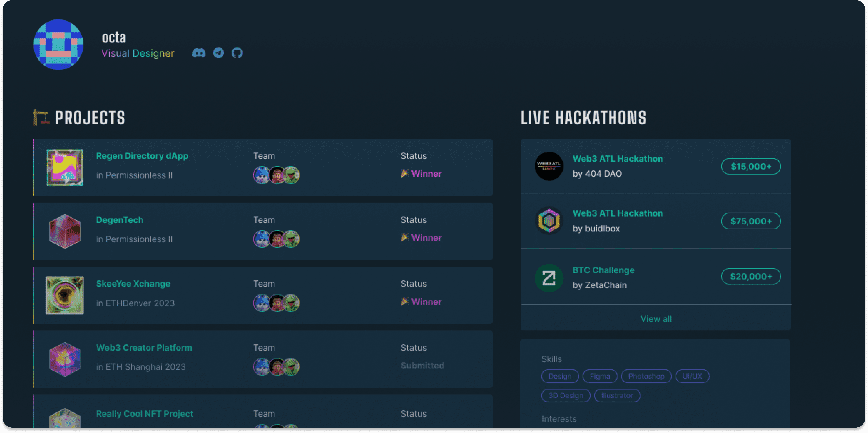This screenshot has height=433, width=868.
Task: Click the SkeeYee Xchange project thumbnail
Action: [x=65, y=295]
